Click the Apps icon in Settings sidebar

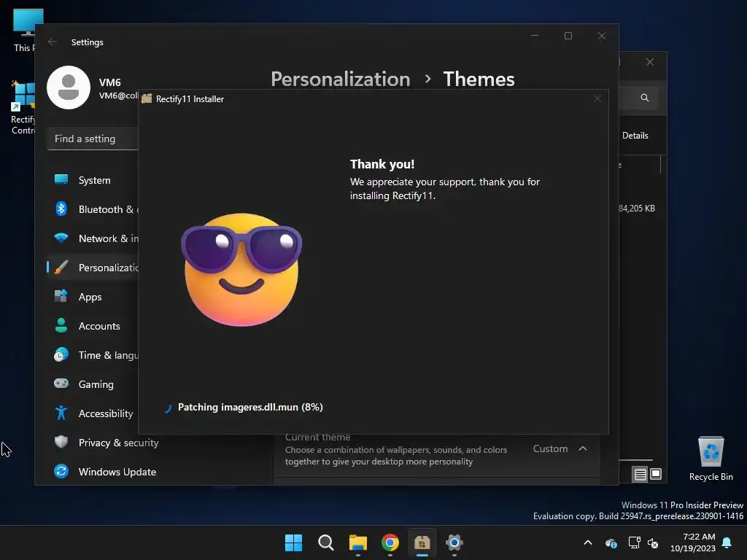coord(61,296)
